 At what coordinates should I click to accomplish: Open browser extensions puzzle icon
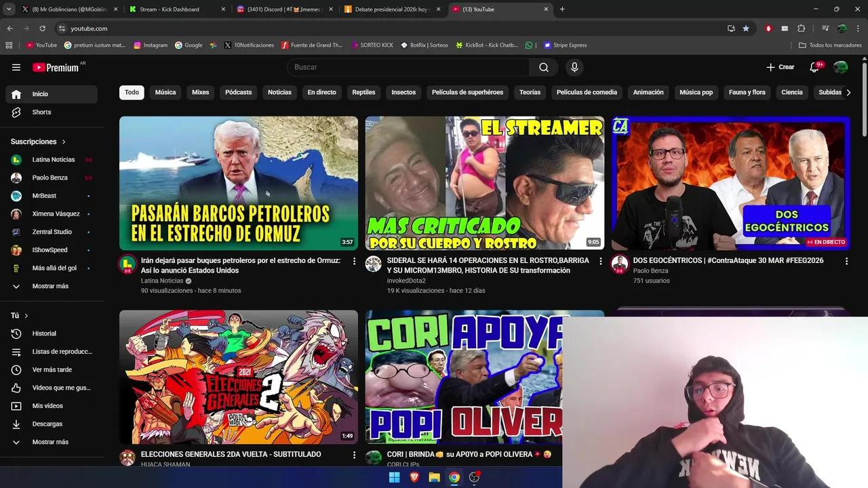pos(801,28)
